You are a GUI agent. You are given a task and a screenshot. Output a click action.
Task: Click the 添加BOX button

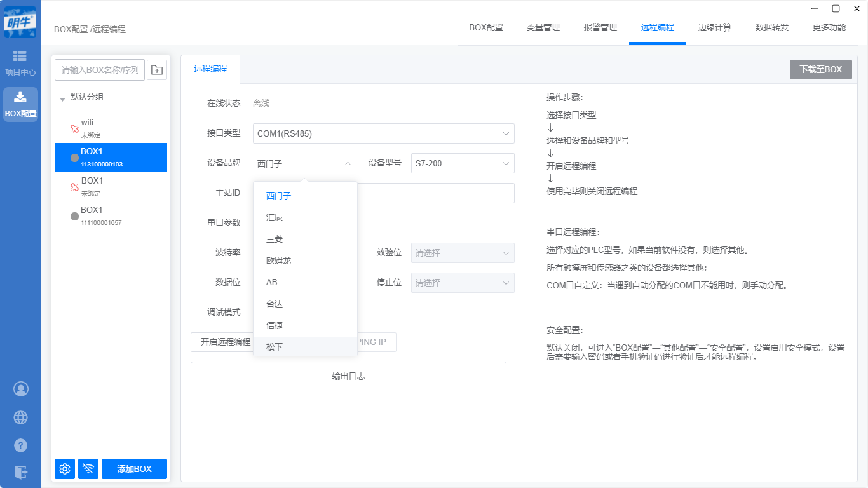(134, 469)
